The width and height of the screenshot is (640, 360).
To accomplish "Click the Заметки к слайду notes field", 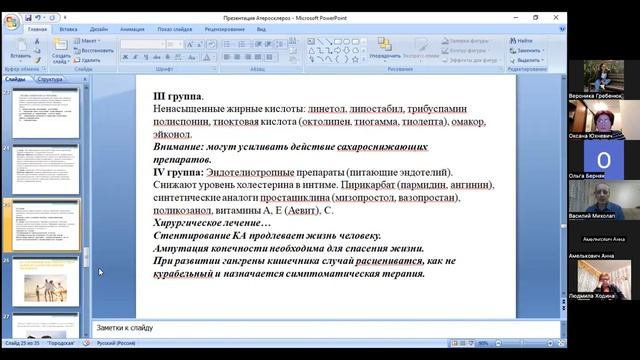I will tap(326, 329).
